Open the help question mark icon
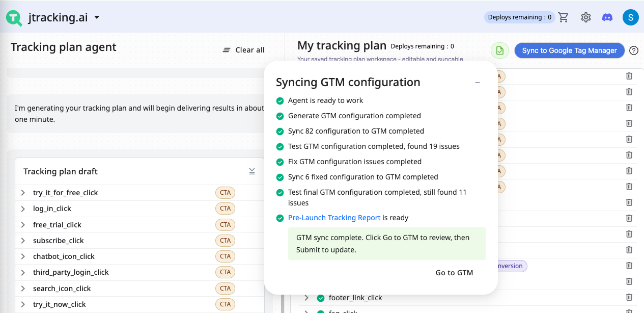This screenshot has width=644, height=313. point(634,50)
